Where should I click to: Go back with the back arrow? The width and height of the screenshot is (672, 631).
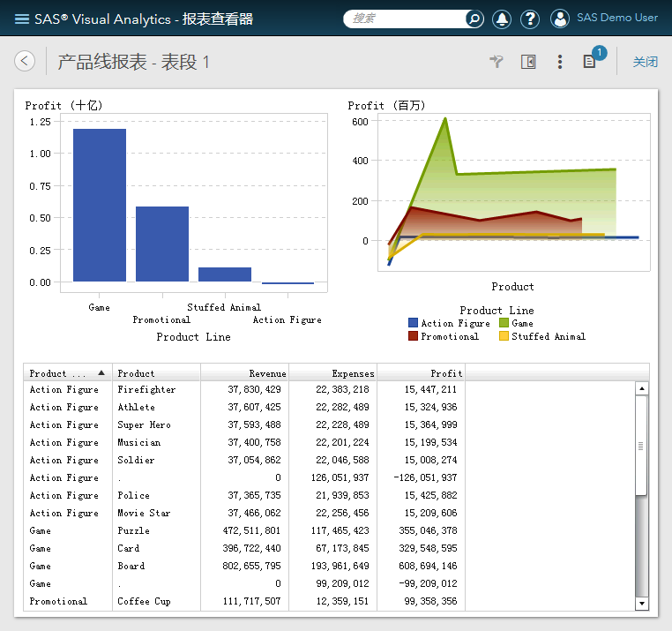[x=25, y=61]
